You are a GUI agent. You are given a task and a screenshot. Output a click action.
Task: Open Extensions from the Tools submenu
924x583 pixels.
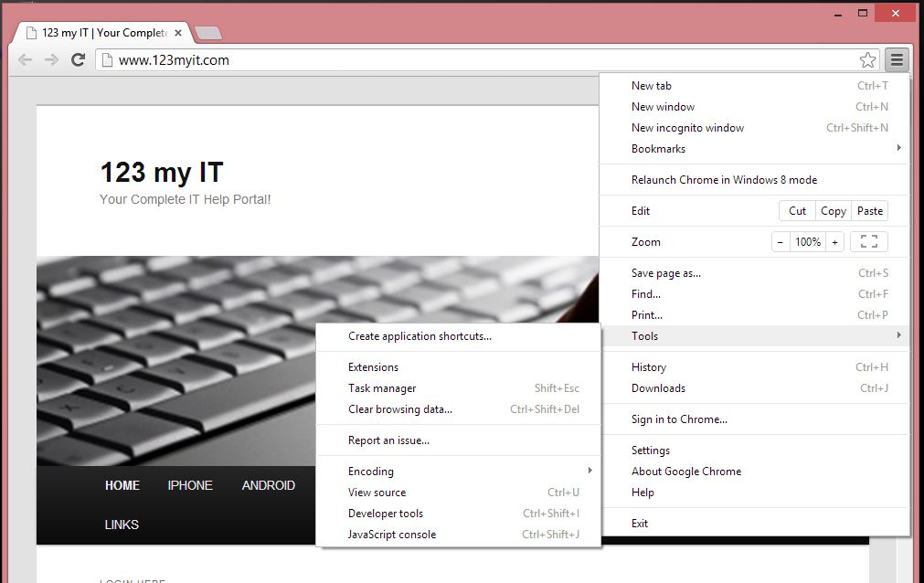[459, 367]
